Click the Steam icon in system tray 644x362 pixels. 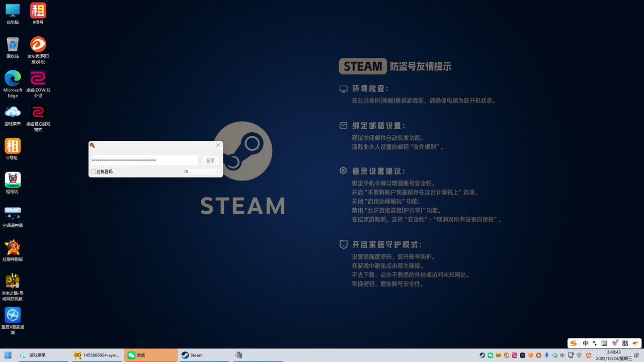[x=482, y=355]
